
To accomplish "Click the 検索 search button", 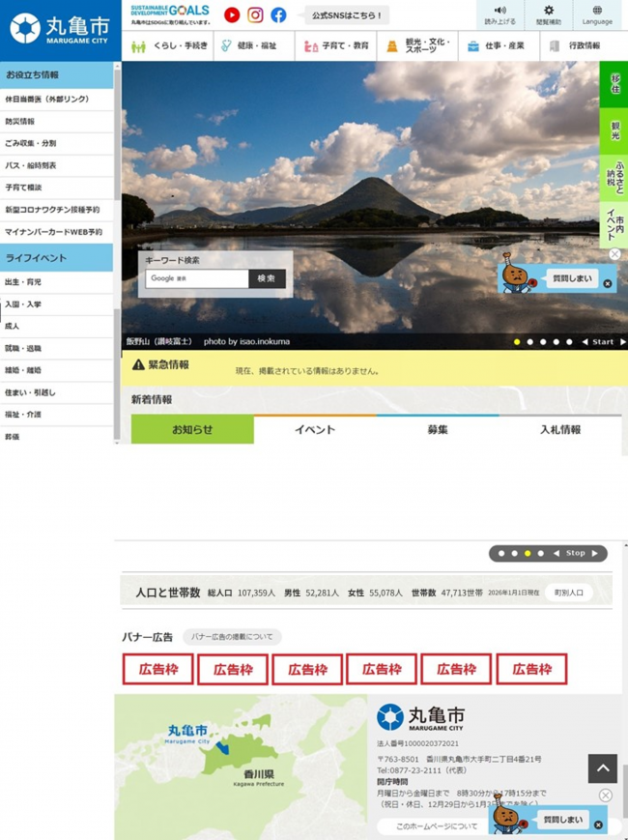I will (267, 278).
